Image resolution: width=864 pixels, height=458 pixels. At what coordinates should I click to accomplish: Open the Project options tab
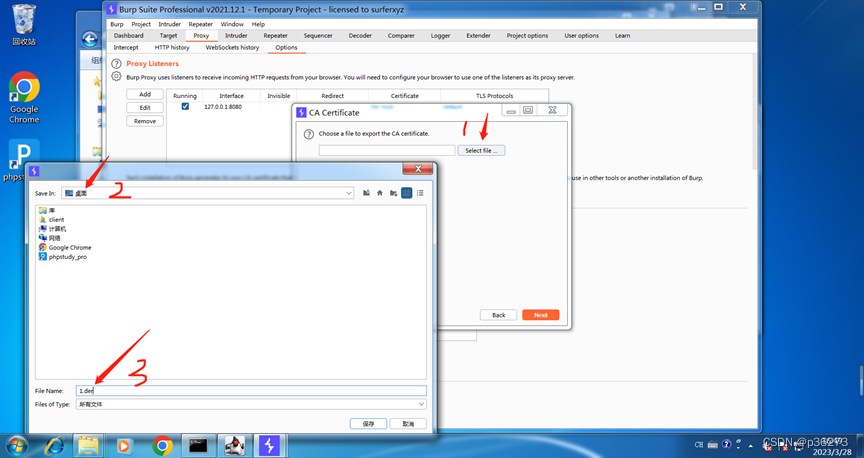click(527, 36)
